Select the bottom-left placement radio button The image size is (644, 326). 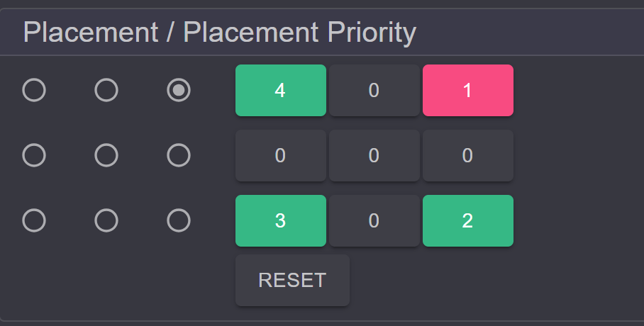pyautogui.click(x=34, y=220)
